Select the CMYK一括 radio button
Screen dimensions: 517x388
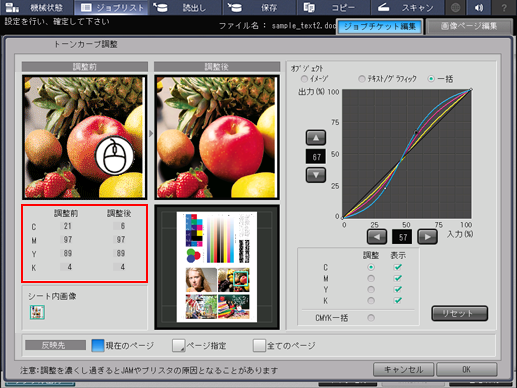tap(371, 318)
